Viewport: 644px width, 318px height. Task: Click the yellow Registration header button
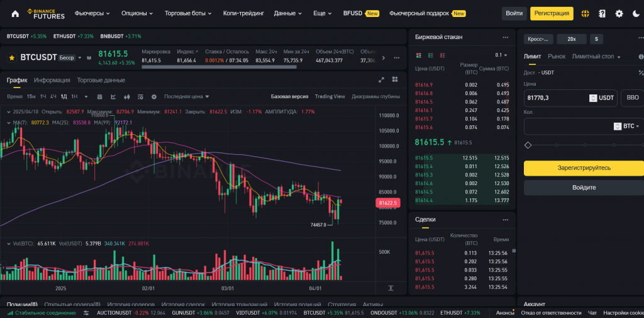coord(552,14)
